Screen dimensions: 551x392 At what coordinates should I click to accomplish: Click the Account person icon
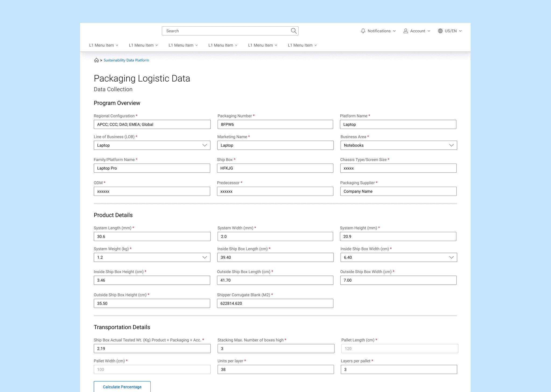point(405,31)
